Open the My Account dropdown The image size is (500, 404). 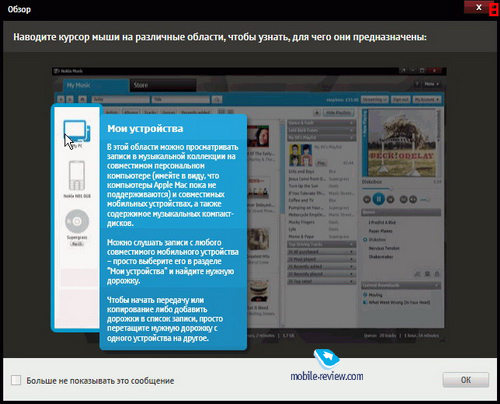pos(427,99)
